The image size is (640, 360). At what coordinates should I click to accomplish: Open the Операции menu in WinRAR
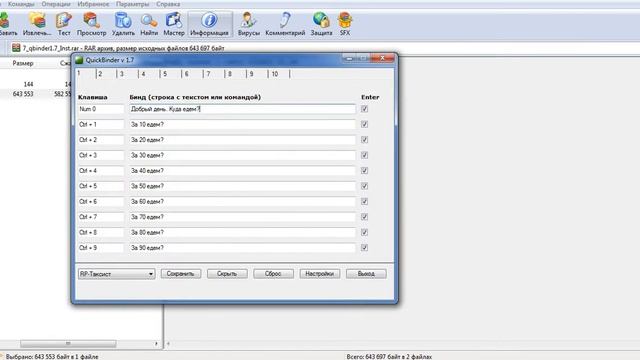(56, 4)
